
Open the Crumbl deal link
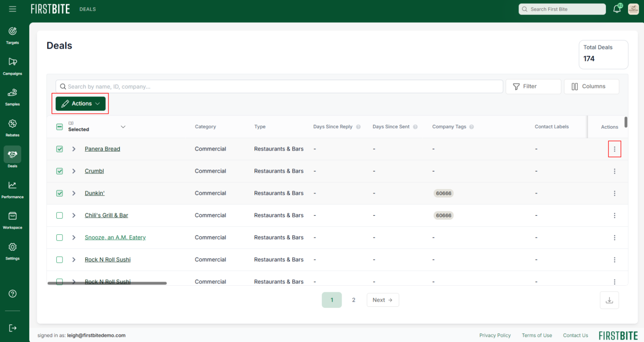coord(94,171)
